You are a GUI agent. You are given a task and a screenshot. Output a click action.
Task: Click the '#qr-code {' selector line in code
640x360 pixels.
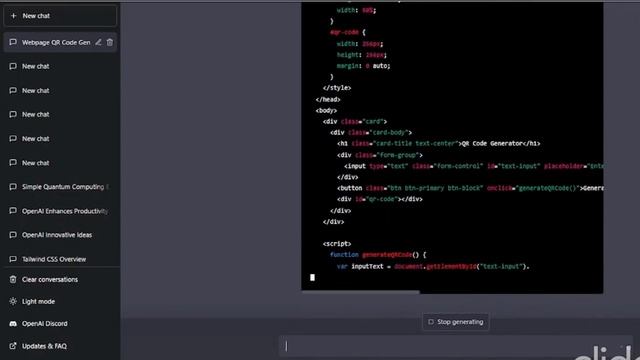point(348,32)
